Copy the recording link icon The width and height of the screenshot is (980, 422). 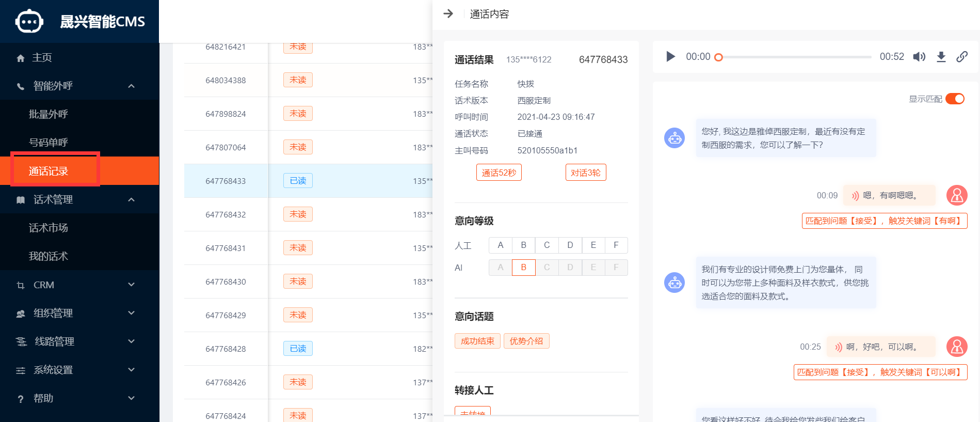[962, 56]
